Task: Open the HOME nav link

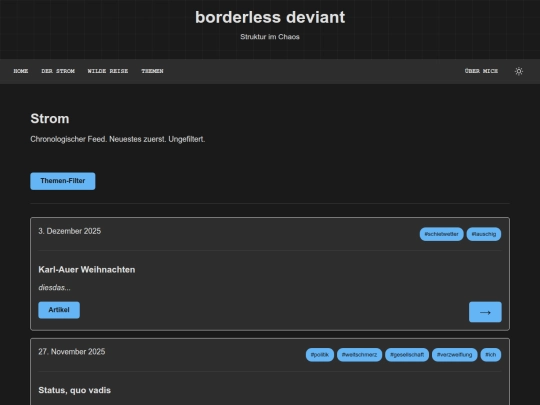Action: tap(21, 71)
